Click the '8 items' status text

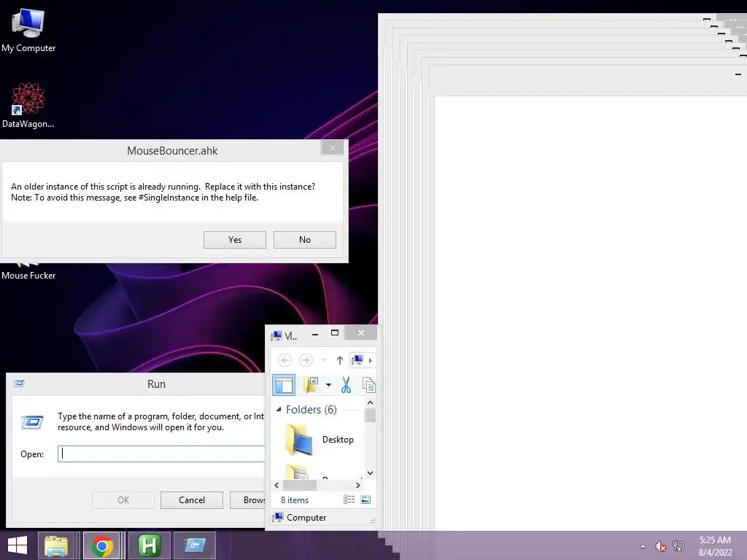pos(295,500)
